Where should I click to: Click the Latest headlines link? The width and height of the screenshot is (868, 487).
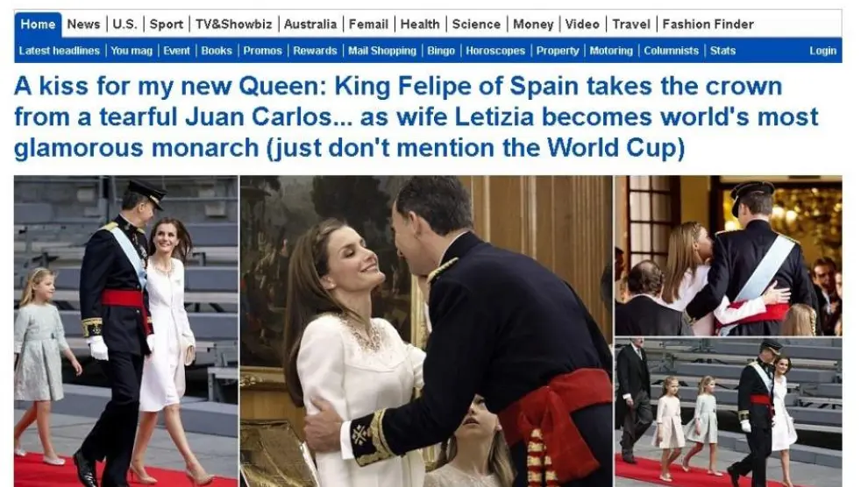[x=60, y=51]
